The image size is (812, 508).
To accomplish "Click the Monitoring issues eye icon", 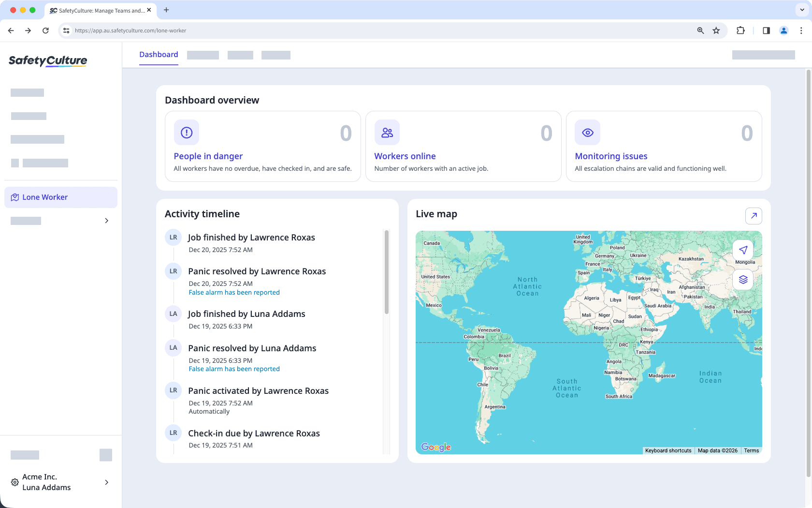I will pyautogui.click(x=587, y=132).
